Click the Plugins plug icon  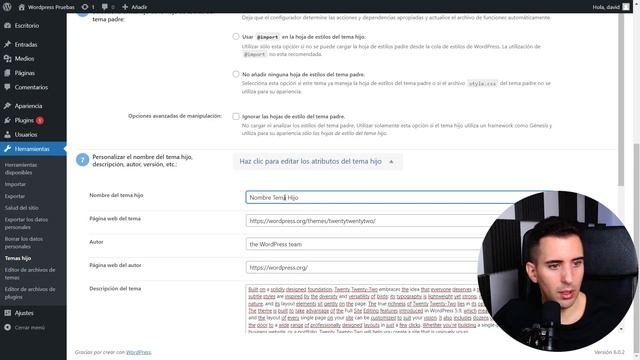click(x=7, y=120)
